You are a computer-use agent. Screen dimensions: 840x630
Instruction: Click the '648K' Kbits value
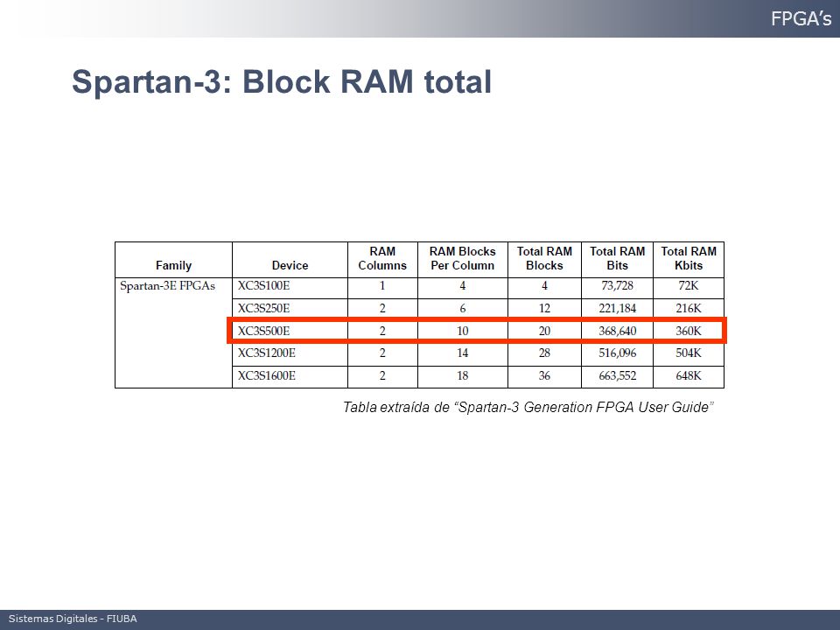[689, 375]
